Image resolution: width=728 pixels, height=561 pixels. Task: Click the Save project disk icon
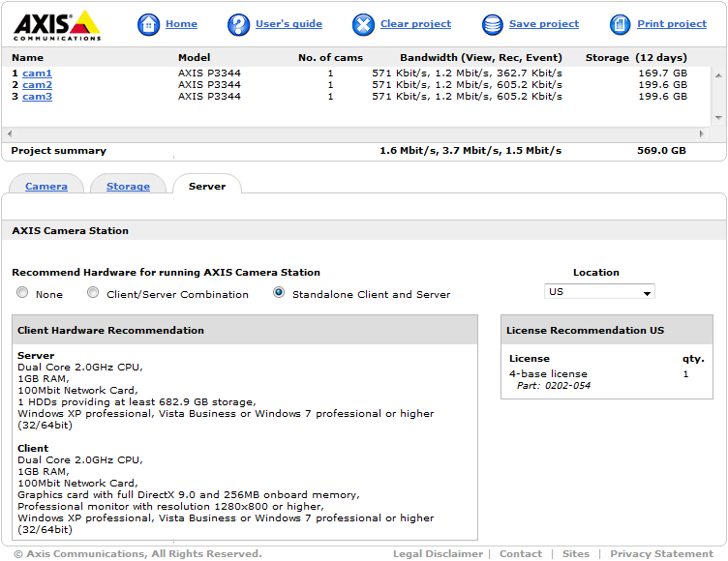[493, 24]
